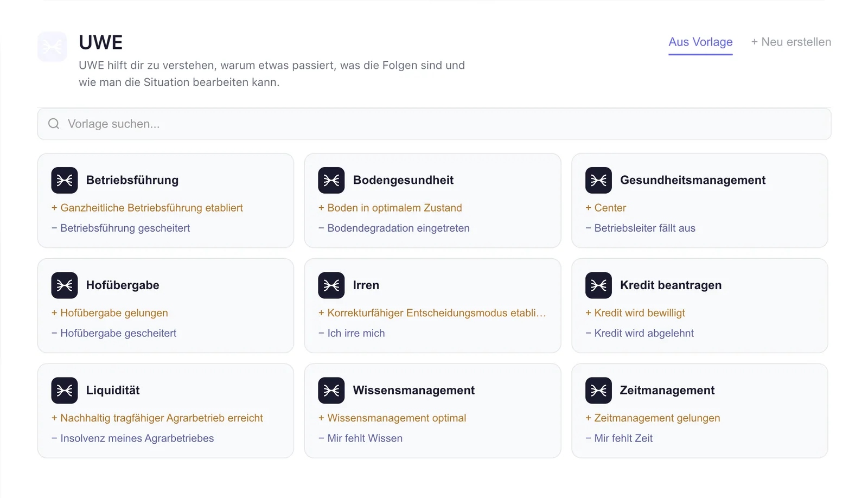The height and width of the screenshot is (498, 868).
Task: Click the Hofübergabe template icon
Action: point(65,285)
